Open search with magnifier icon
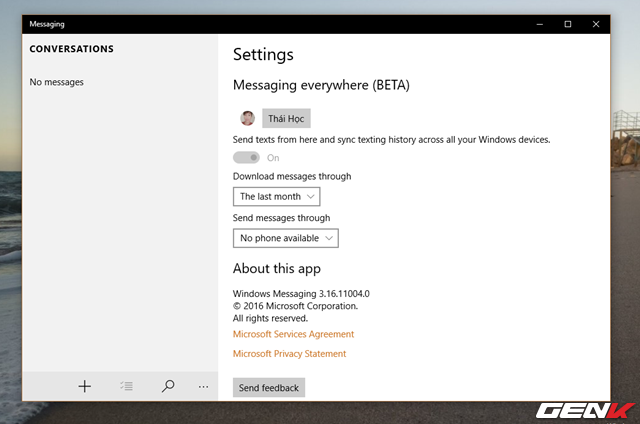Screen dimensions: 640x424 168,386
